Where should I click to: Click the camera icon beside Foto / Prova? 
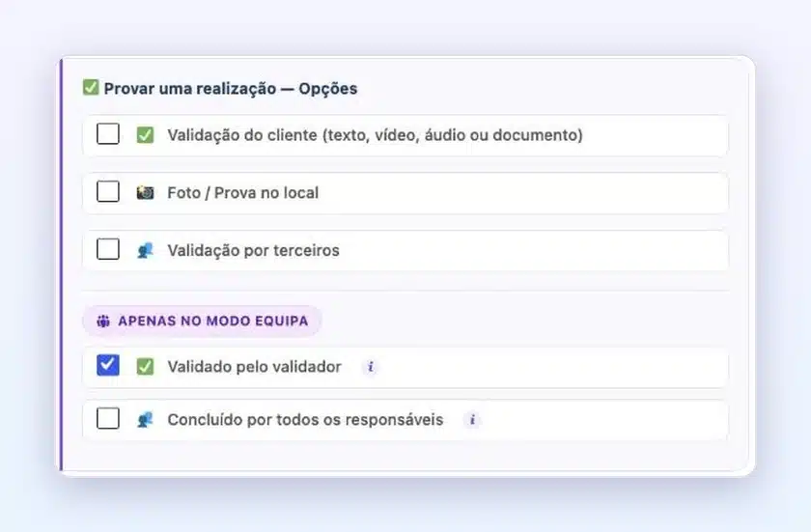[x=146, y=192]
